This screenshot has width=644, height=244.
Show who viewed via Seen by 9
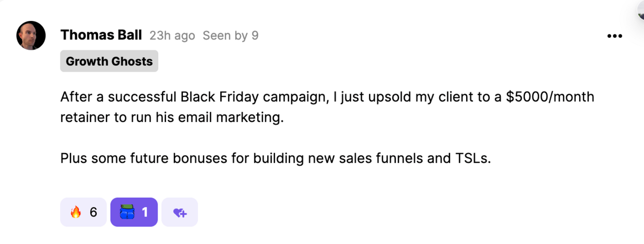tap(230, 36)
